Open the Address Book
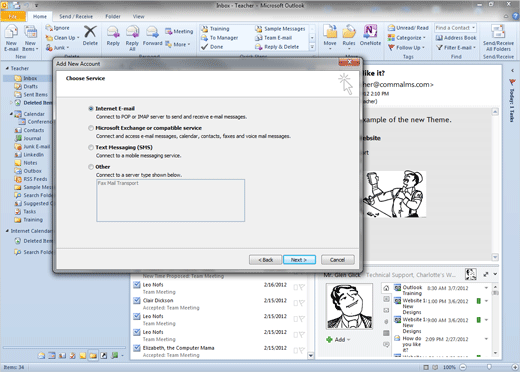The width and height of the screenshot is (520, 372). click(456, 38)
